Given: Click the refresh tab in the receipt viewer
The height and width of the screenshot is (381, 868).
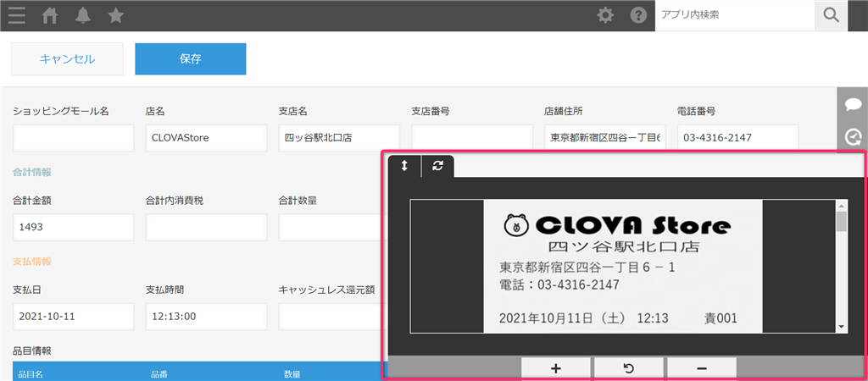Looking at the screenshot, I should point(438,167).
